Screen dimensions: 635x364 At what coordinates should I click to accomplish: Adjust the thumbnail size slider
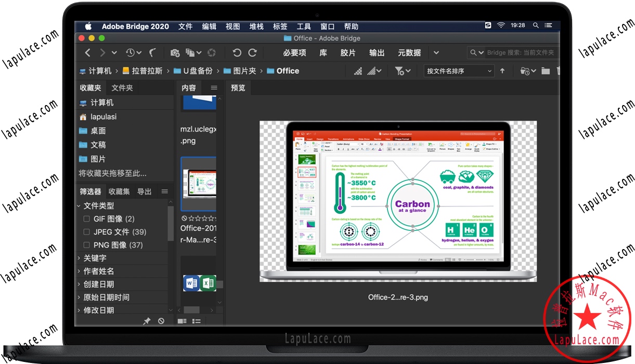click(x=364, y=71)
